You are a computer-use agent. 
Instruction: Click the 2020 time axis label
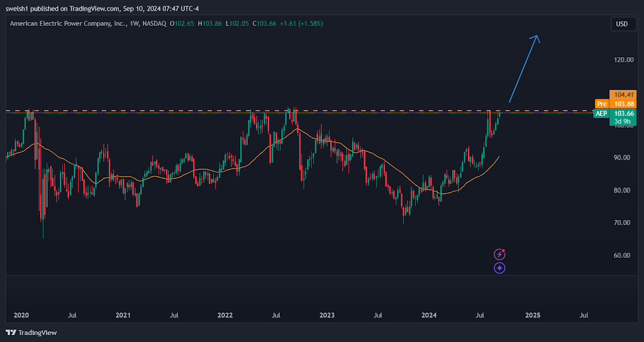[21, 316]
